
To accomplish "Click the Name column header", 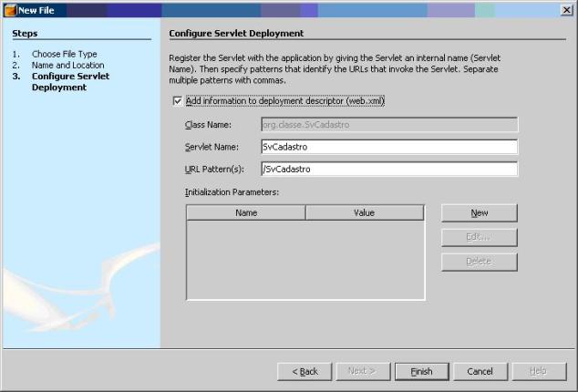I will pos(246,212).
